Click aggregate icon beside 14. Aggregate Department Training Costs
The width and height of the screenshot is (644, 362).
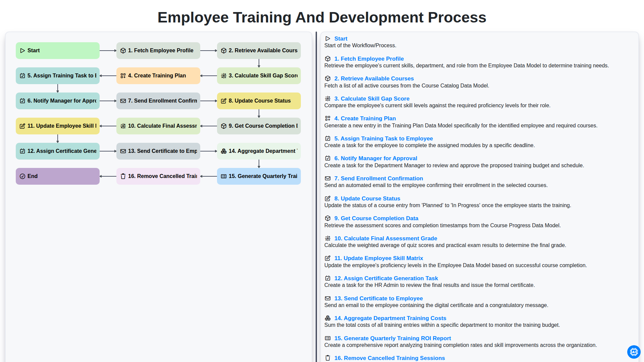328,318
